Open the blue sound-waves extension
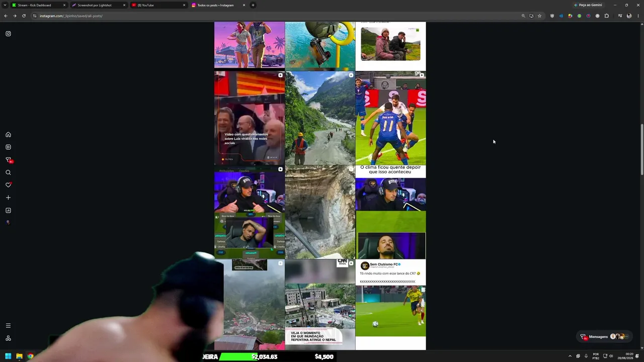644x362 pixels. [x=561, y=16]
